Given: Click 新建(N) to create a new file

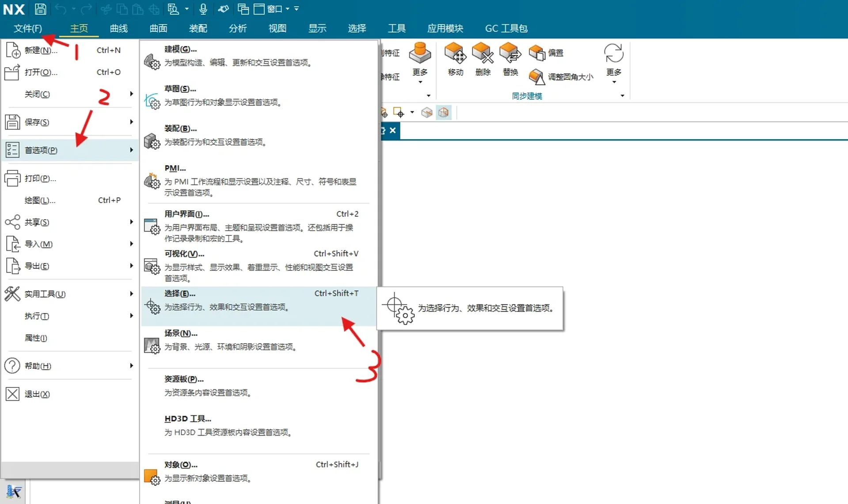Looking at the screenshot, I should point(40,50).
